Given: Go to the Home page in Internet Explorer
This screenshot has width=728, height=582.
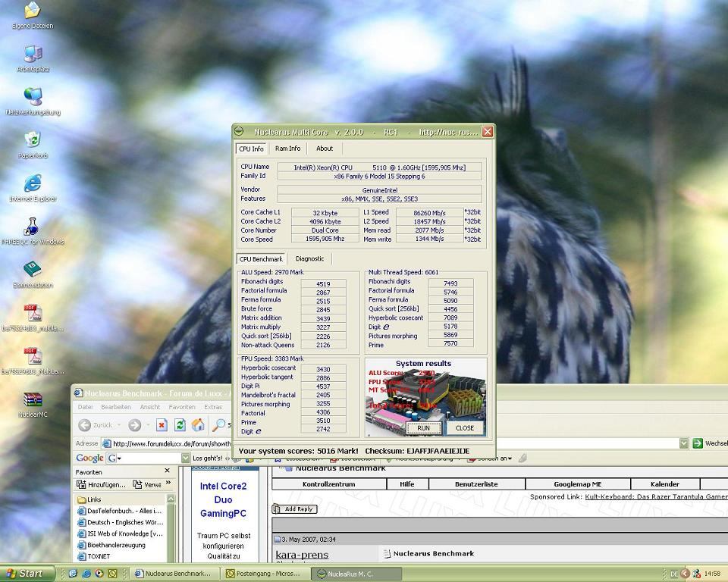Looking at the screenshot, I should point(198,424).
